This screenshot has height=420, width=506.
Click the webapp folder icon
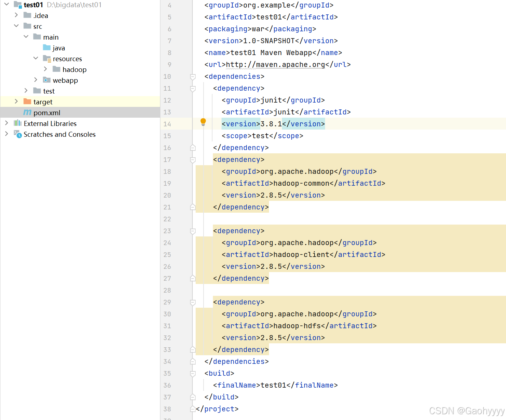tap(47, 80)
